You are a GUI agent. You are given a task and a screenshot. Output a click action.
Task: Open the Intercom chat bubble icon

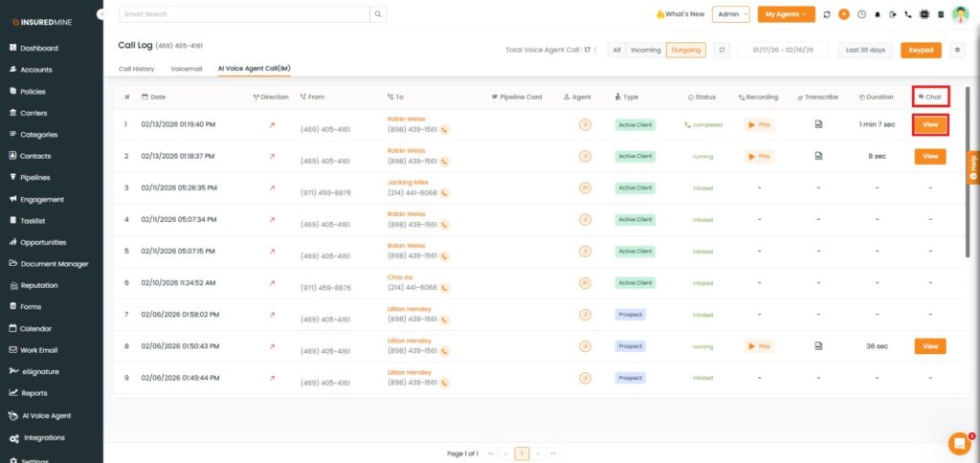tap(959, 443)
